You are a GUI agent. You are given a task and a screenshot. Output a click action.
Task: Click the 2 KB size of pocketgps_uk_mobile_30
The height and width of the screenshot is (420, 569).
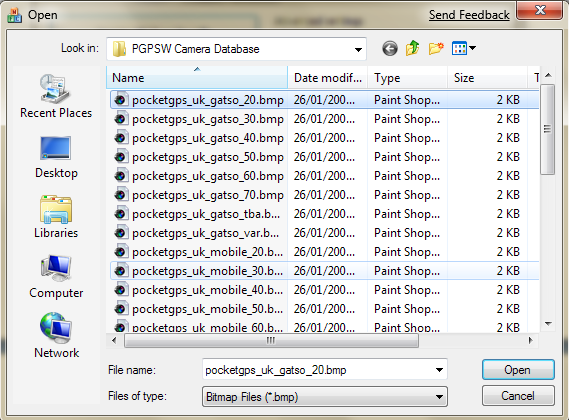click(x=508, y=271)
